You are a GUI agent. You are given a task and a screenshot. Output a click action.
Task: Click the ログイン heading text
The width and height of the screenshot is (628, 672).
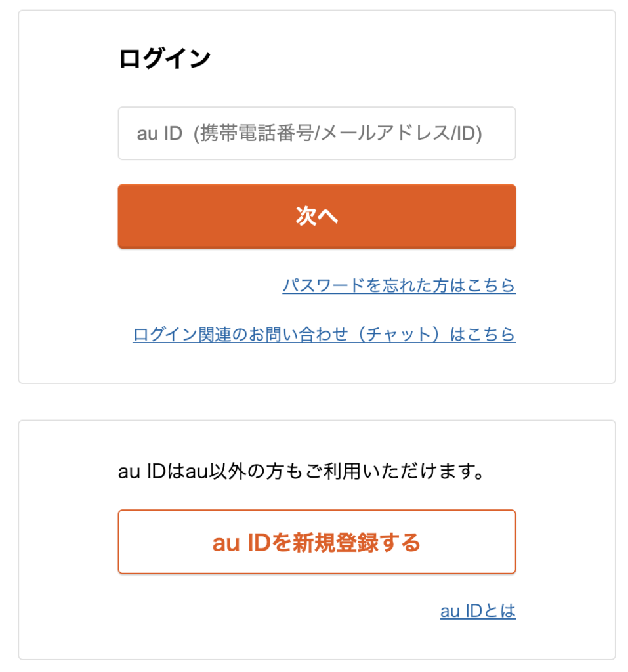click(164, 58)
